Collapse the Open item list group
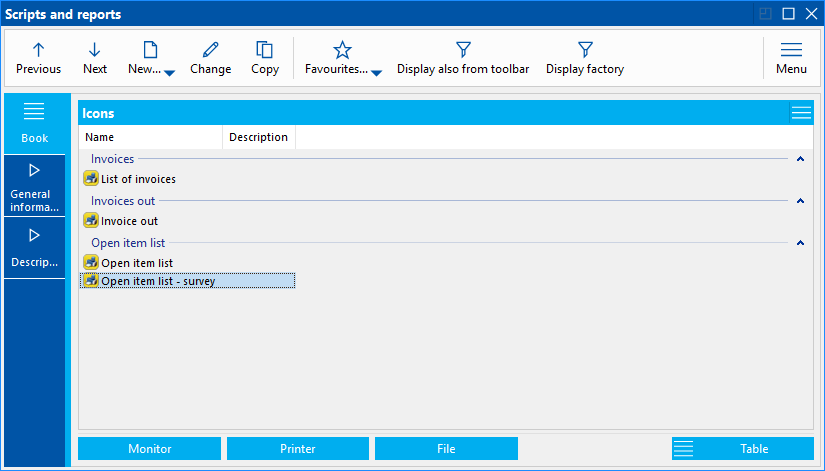Screen dimensions: 825x471 click(x=800, y=243)
